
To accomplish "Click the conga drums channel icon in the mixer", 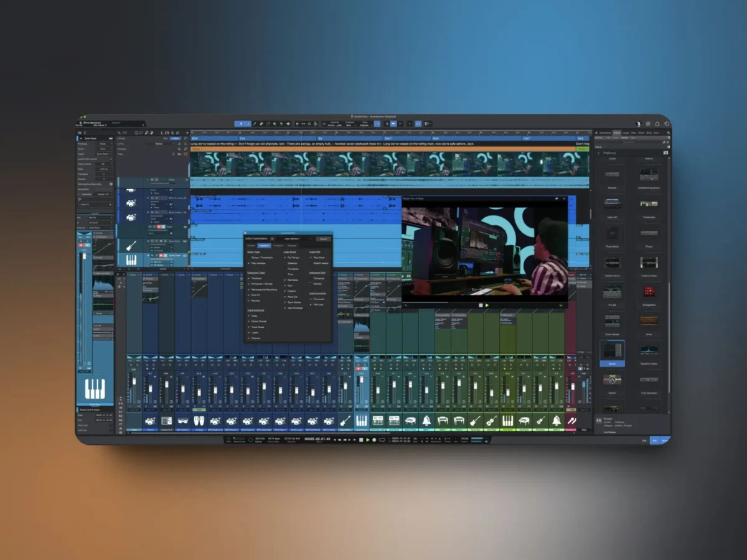I will [198, 421].
